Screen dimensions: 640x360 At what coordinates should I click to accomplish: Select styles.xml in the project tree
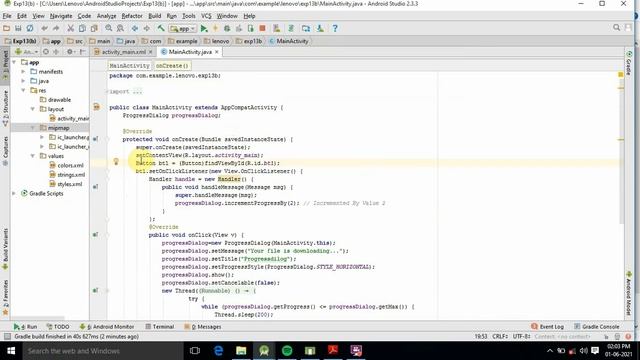pos(66,184)
